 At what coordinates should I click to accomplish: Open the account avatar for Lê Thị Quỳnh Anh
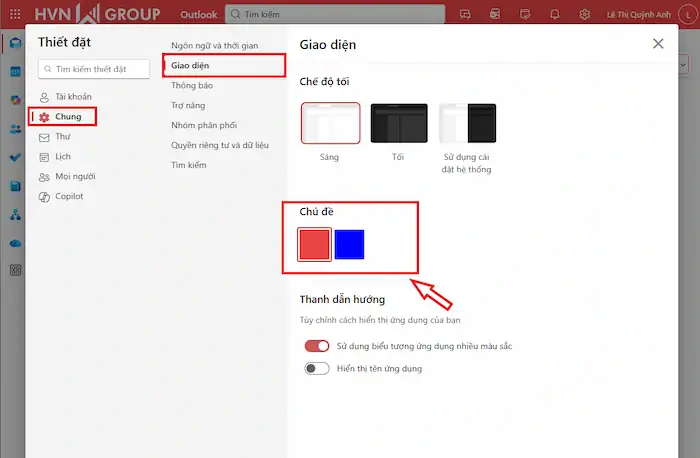(x=688, y=15)
